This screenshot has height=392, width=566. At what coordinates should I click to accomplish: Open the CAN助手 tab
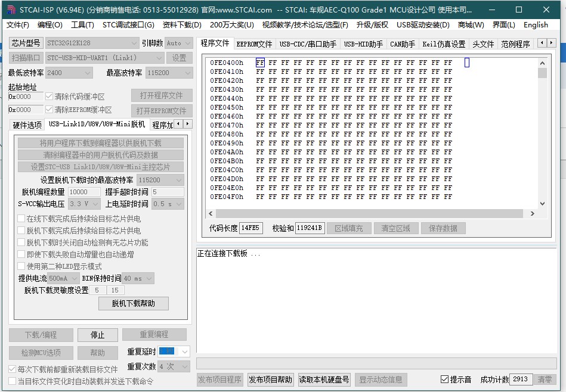coord(403,44)
